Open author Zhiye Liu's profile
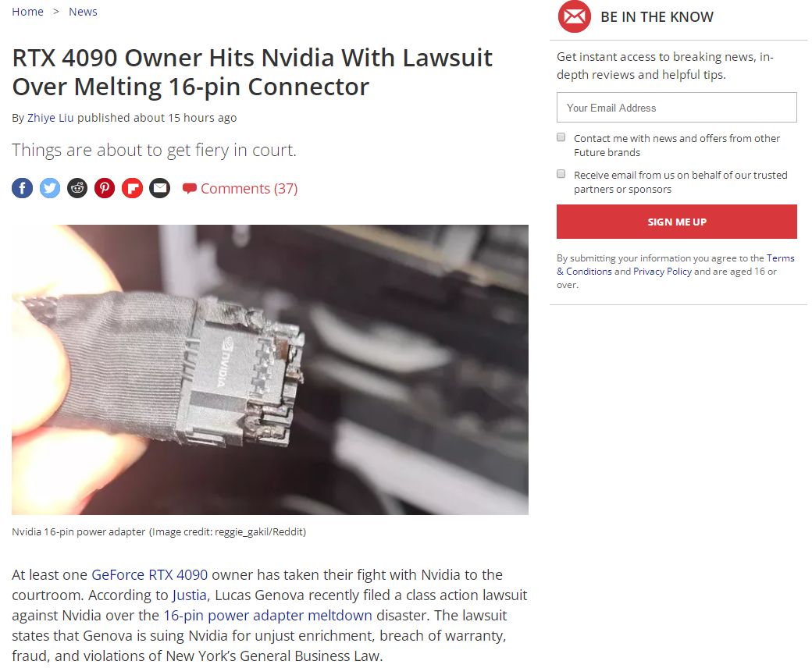812x668 pixels. pos(50,118)
